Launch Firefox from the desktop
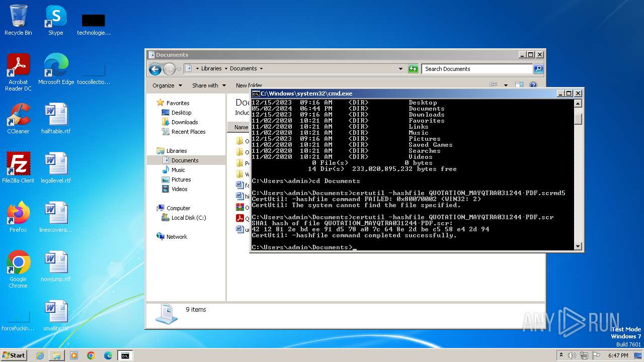This screenshot has width=644, height=362. tap(18, 217)
